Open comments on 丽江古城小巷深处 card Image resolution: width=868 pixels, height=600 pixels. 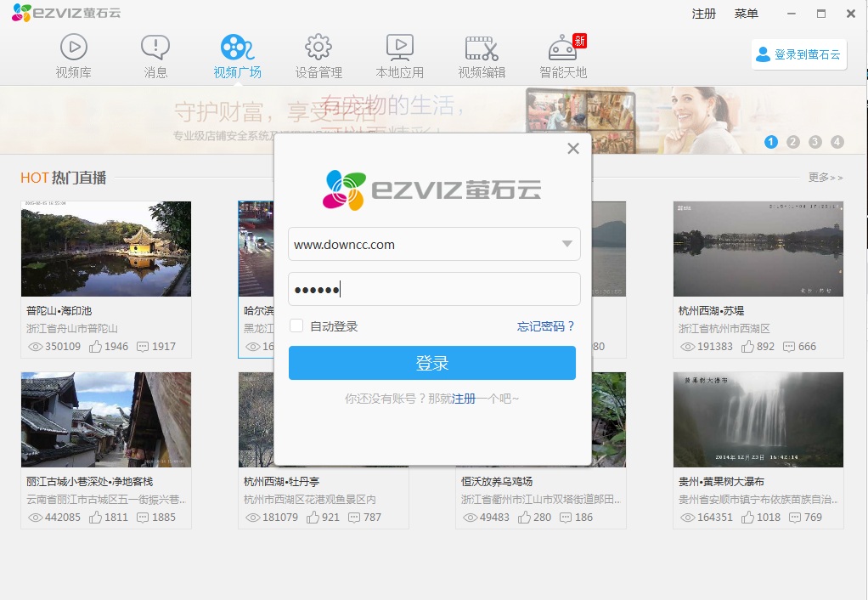143,518
